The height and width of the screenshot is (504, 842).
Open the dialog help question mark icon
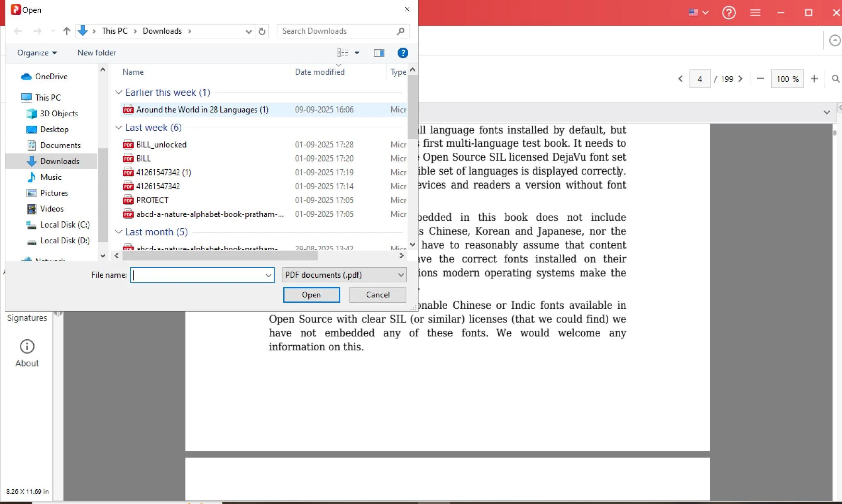pyautogui.click(x=402, y=53)
